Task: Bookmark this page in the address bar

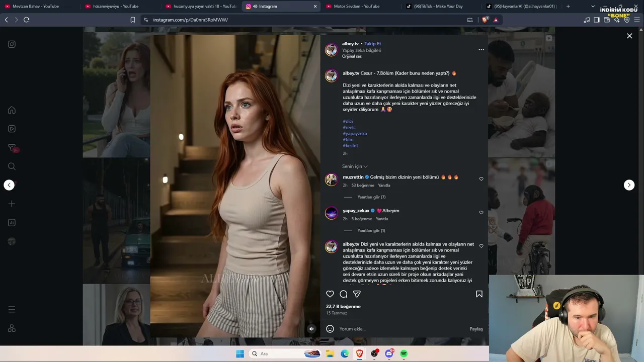Action: tap(133, 20)
